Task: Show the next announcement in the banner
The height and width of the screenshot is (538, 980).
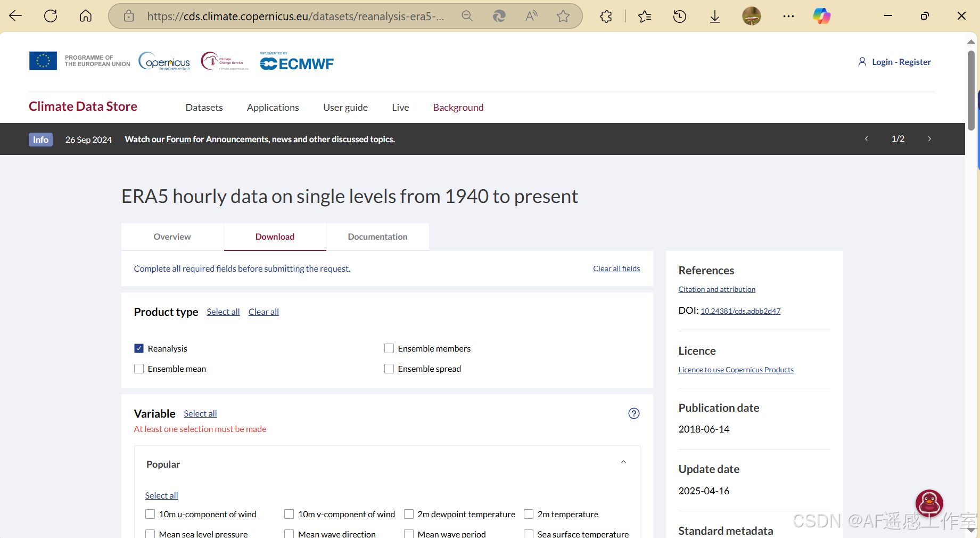Action: coord(929,138)
